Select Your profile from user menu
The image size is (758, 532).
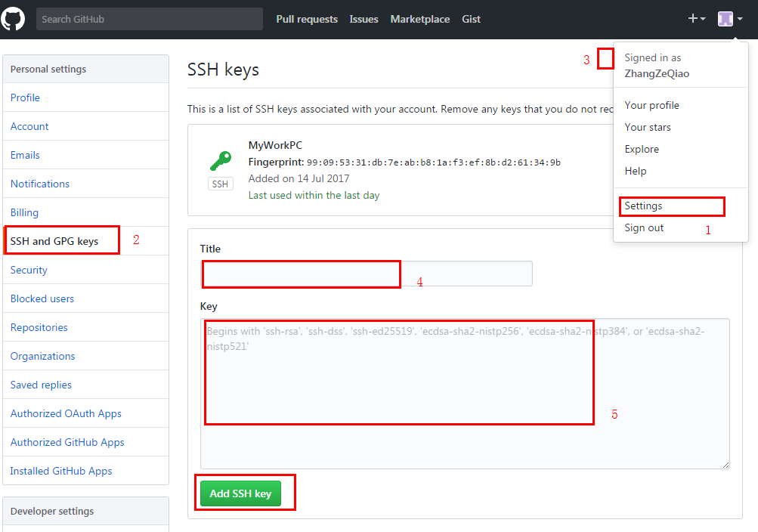coord(651,105)
